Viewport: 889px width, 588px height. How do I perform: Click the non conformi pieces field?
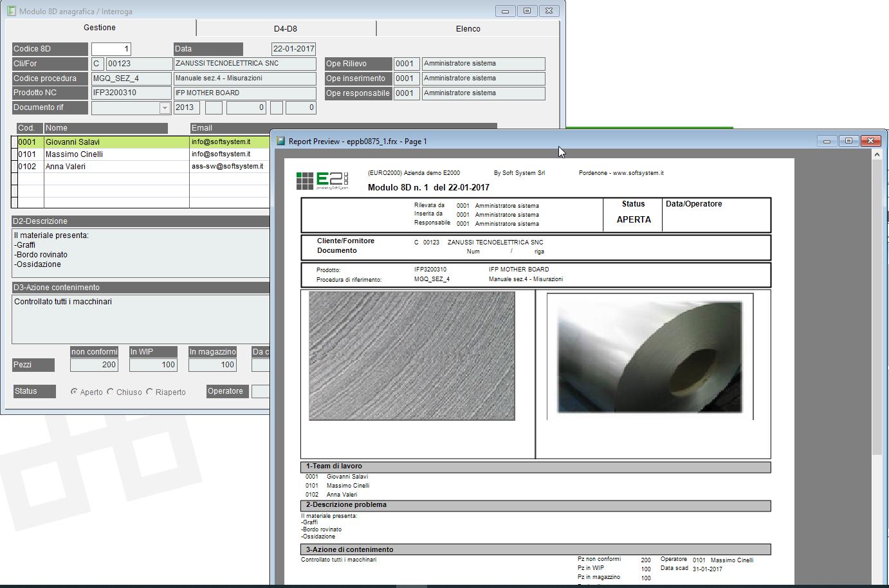[x=94, y=365]
